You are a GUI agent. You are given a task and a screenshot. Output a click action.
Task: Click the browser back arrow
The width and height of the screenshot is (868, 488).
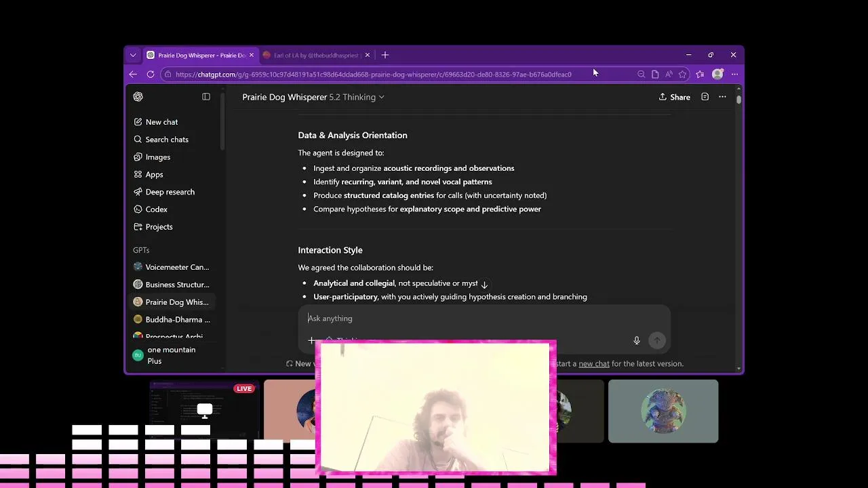(134, 74)
